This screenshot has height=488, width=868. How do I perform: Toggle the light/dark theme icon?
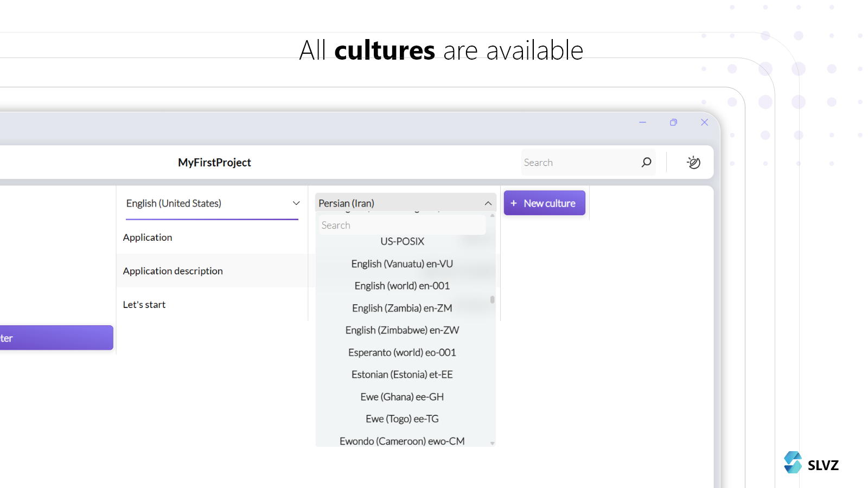pyautogui.click(x=693, y=162)
